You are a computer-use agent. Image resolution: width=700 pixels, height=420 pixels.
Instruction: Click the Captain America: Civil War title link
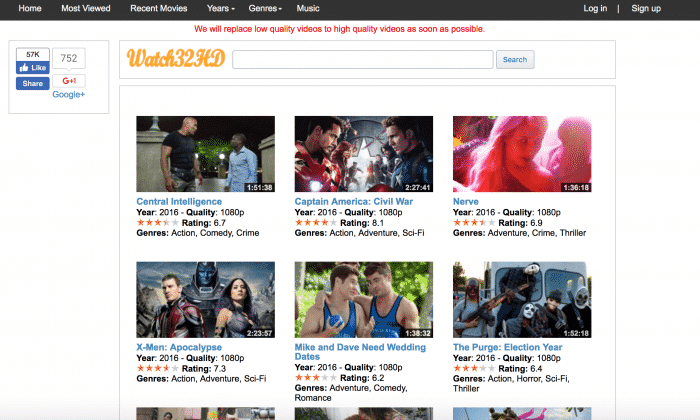pyautogui.click(x=354, y=201)
